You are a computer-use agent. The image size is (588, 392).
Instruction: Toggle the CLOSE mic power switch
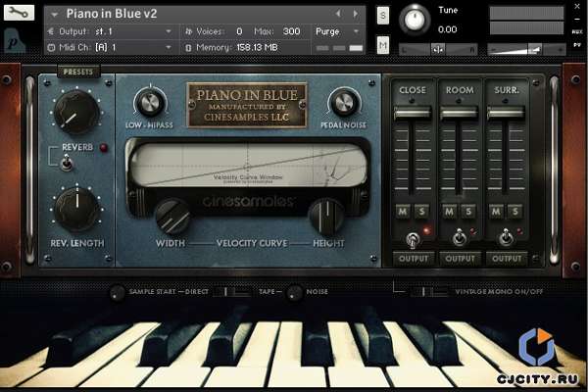(x=413, y=239)
